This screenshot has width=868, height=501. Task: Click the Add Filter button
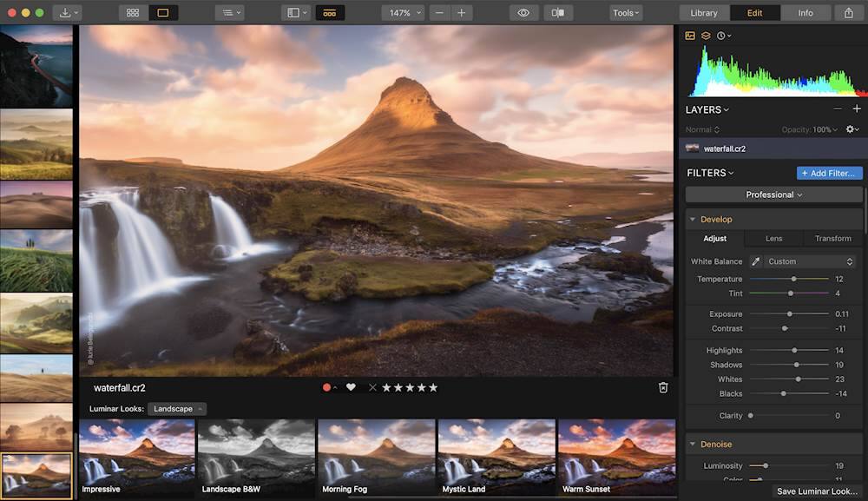(x=829, y=173)
